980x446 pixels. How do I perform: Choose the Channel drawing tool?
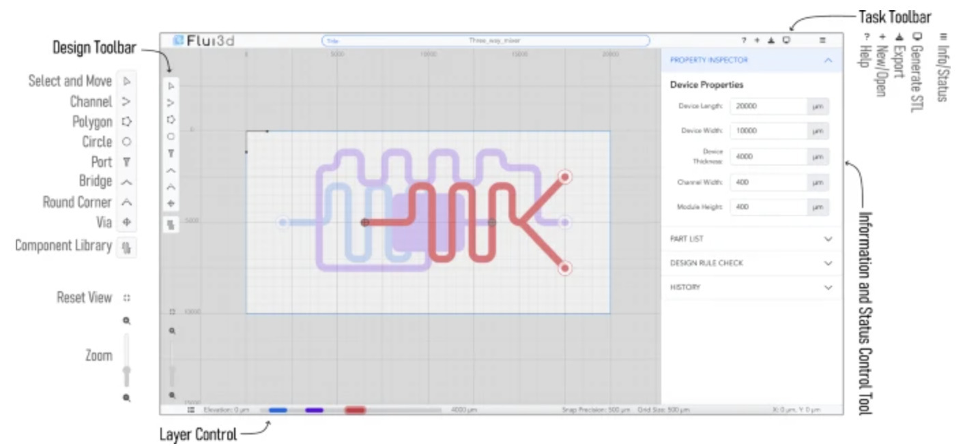click(x=171, y=103)
